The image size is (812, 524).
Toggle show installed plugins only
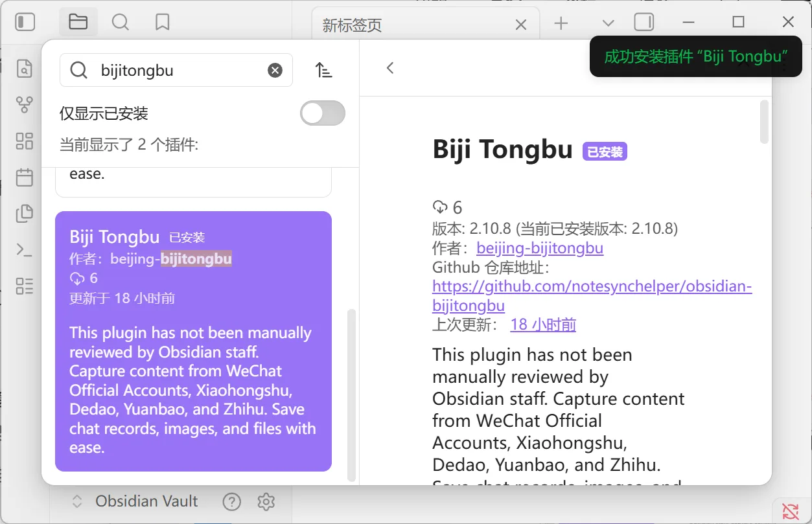(x=323, y=113)
